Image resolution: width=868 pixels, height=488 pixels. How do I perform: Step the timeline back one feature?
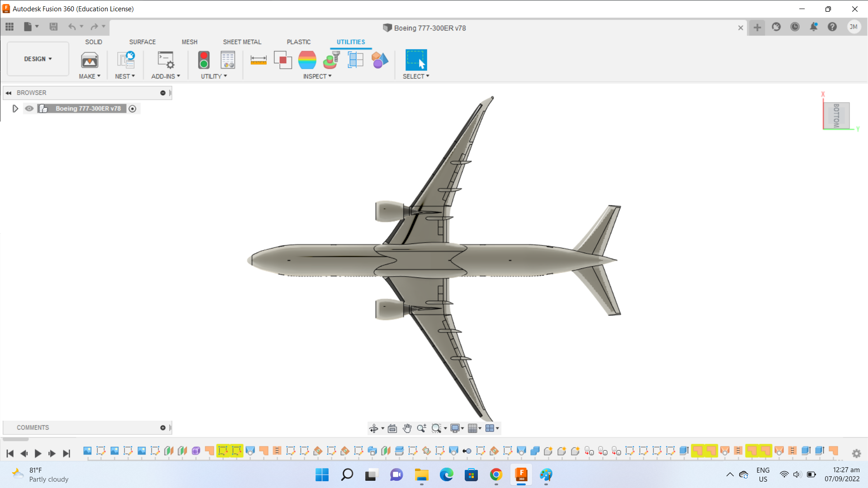(x=24, y=453)
